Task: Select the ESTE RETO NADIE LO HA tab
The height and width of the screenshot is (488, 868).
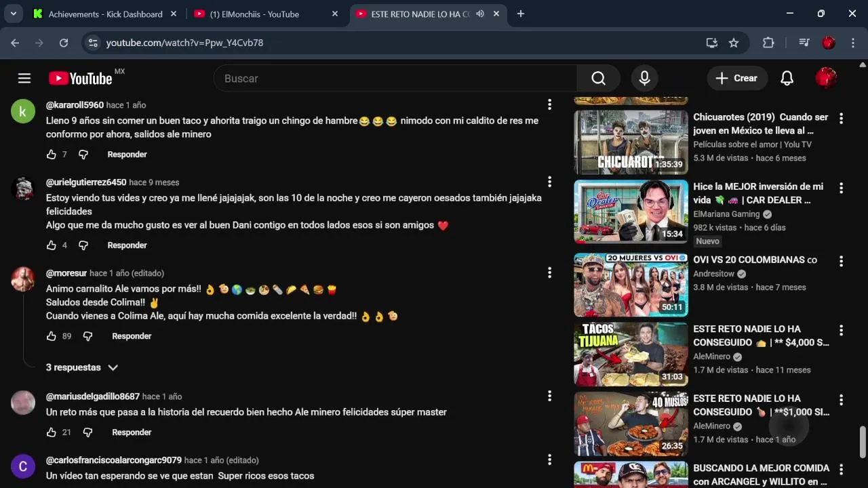Action: point(420,14)
